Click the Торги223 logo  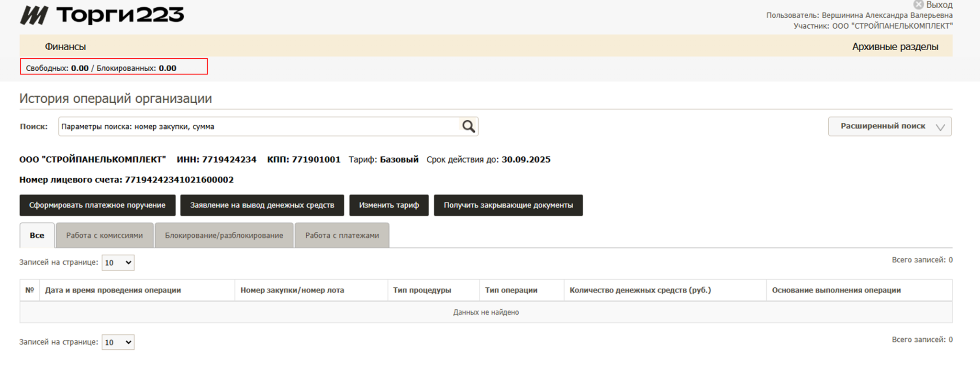102,15
